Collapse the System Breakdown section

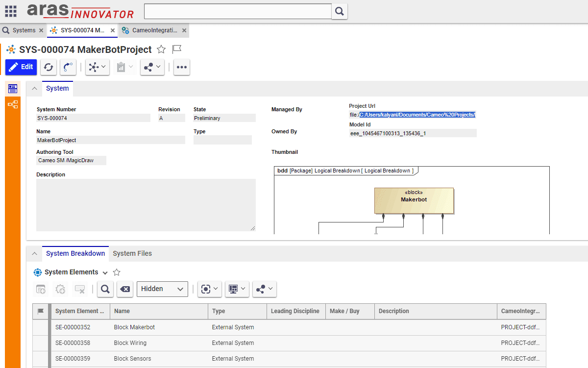tap(34, 253)
